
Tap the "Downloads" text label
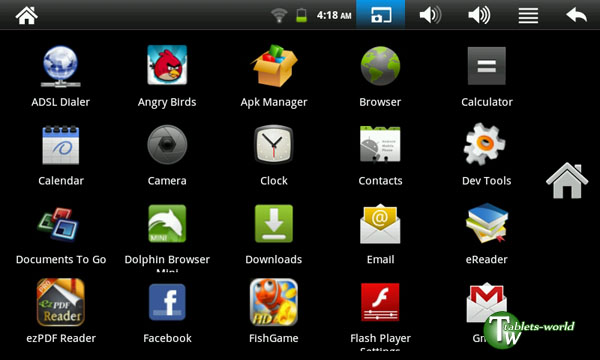click(x=274, y=259)
